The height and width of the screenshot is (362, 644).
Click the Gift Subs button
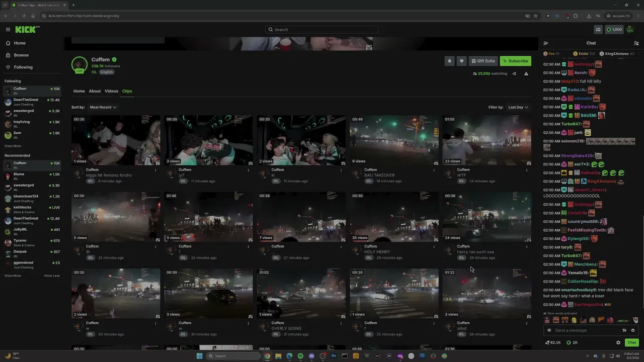click(483, 61)
